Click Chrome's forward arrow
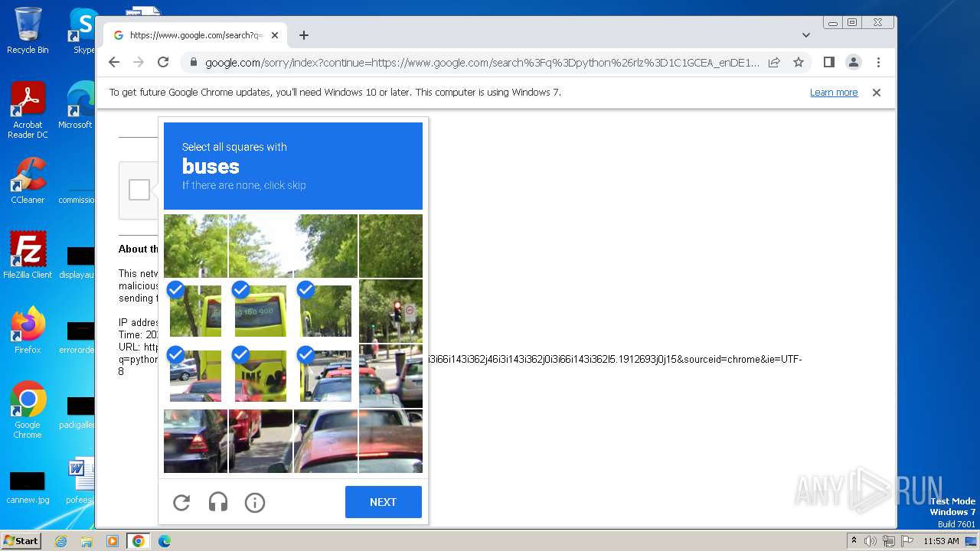Image resolution: width=980 pixels, height=551 pixels. click(139, 63)
